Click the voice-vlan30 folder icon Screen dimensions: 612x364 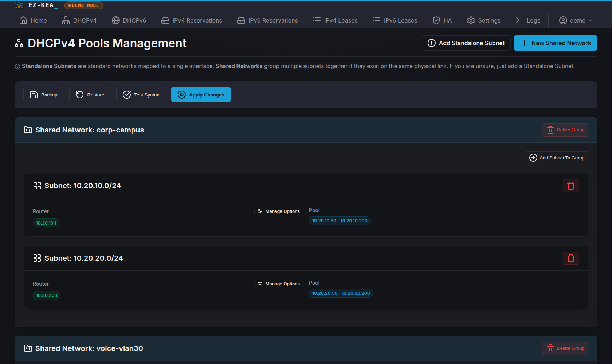click(28, 348)
